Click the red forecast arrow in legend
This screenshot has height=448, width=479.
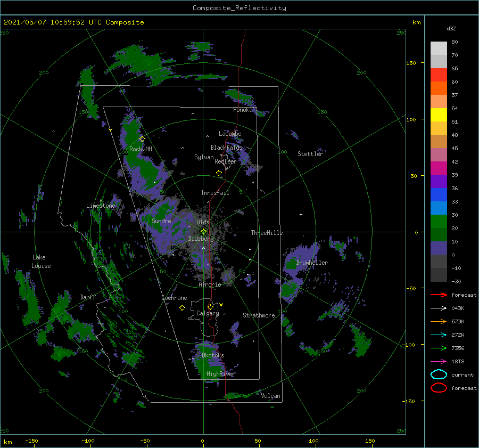pyautogui.click(x=439, y=295)
